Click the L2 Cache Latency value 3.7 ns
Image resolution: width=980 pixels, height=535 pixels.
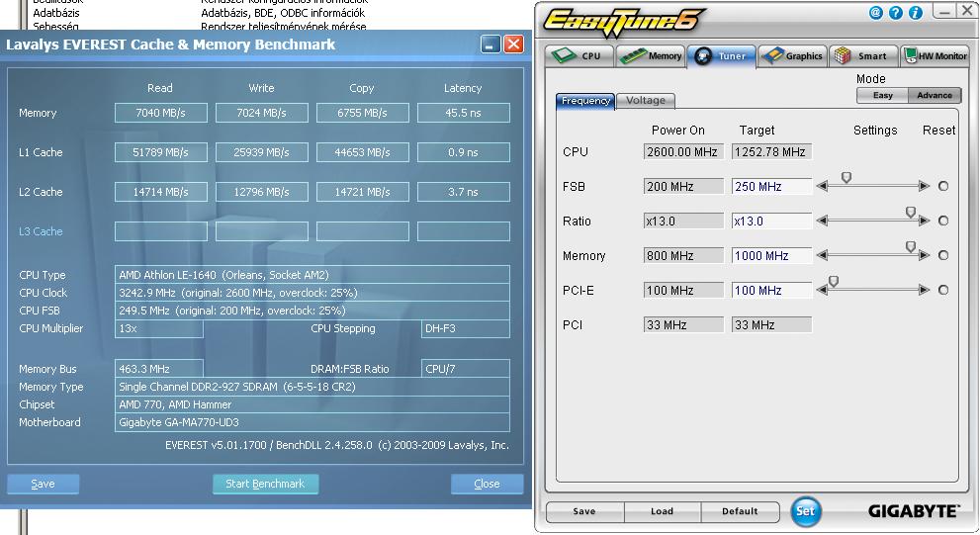[463, 191]
